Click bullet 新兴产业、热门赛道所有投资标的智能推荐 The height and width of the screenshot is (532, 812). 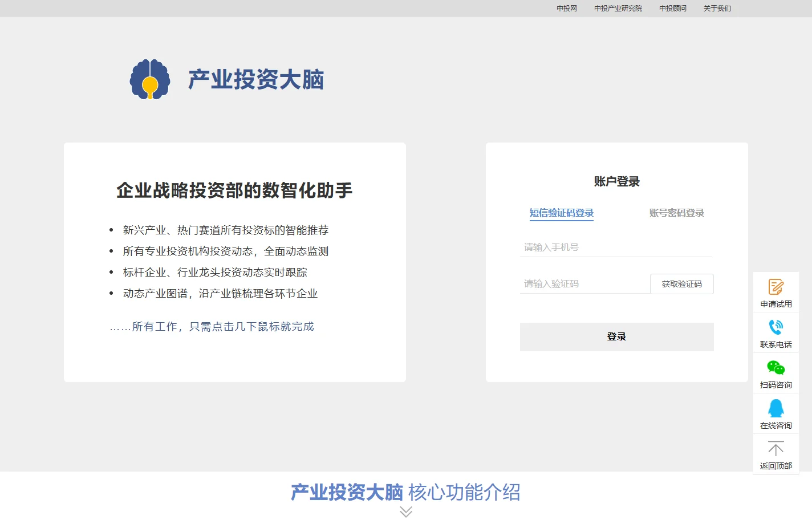(226, 230)
